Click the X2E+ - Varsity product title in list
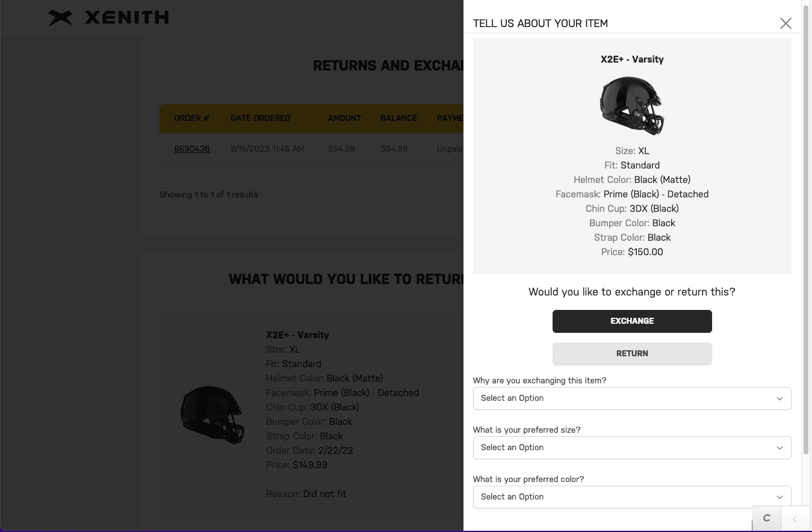 click(297, 335)
